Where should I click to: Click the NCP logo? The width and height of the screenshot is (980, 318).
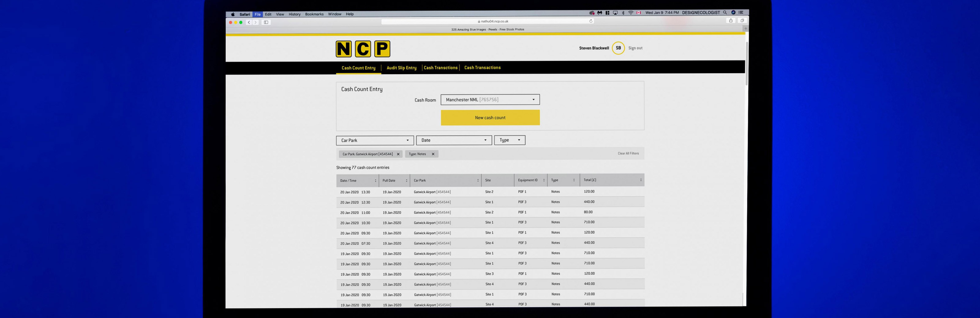tap(363, 49)
